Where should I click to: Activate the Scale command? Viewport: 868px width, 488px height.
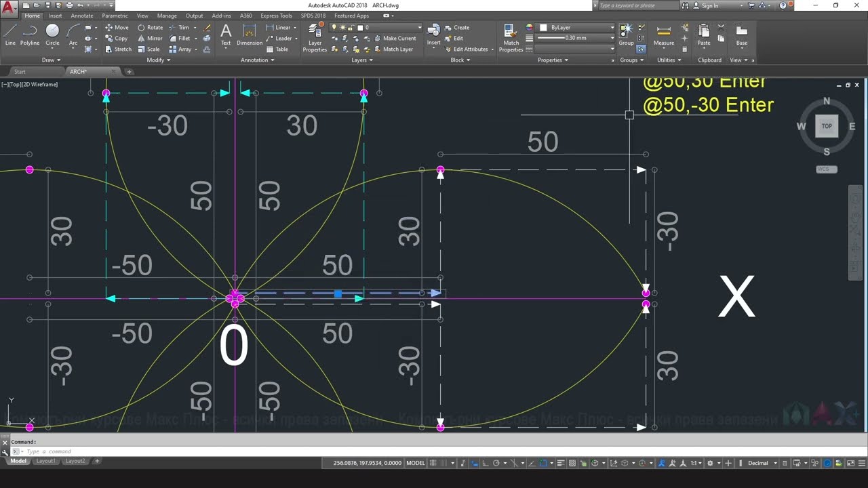tap(149, 49)
